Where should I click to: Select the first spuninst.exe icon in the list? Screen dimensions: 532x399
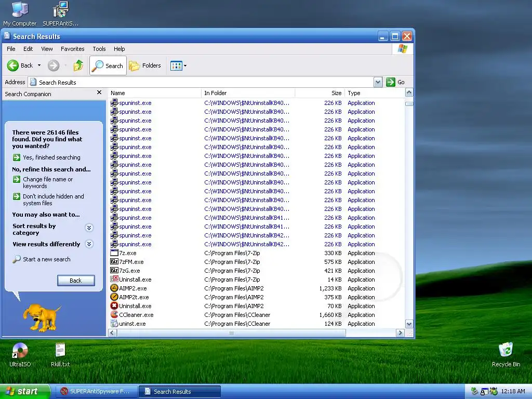[114, 102]
